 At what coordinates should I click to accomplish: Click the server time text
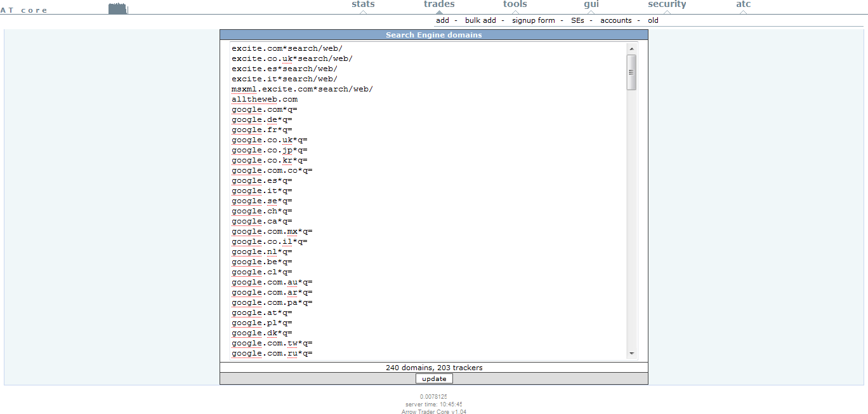(x=434, y=404)
